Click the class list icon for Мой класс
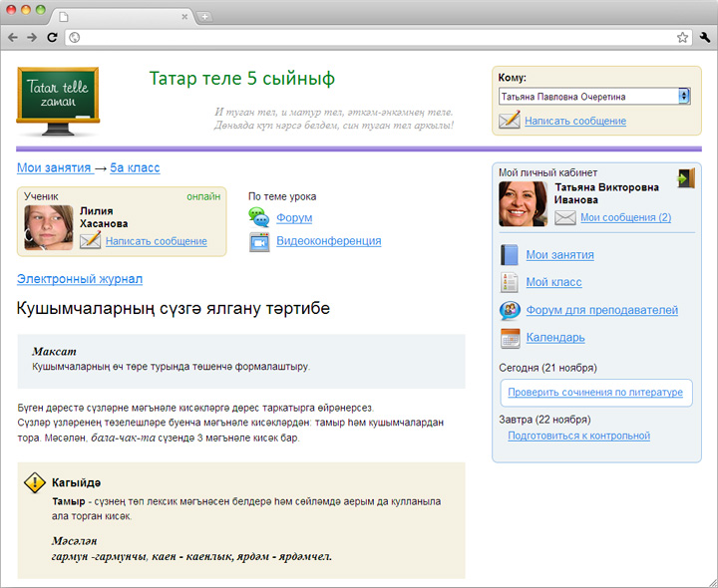 pos(510,282)
